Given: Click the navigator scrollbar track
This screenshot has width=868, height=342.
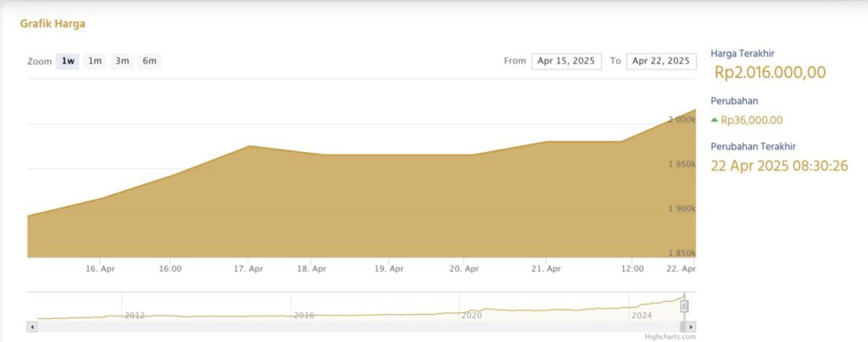Looking at the screenshot, I should click(x=359, y=327).
